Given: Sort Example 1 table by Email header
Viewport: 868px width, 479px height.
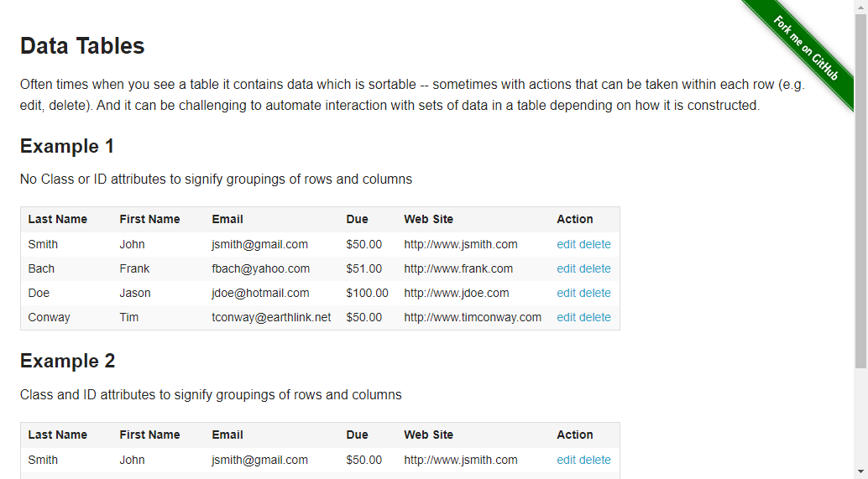Looking at the screenshot, I should [x=227, y=219].
